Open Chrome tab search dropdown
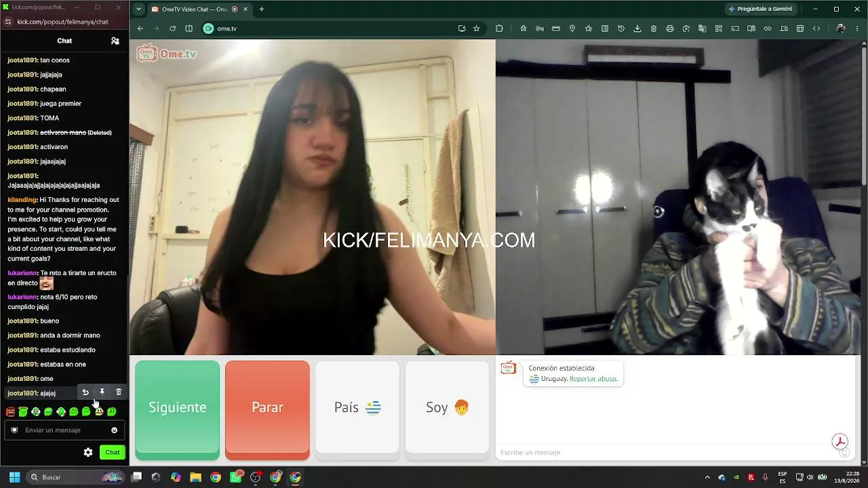The height and width of the screenshot is (488, 868). 139,9
